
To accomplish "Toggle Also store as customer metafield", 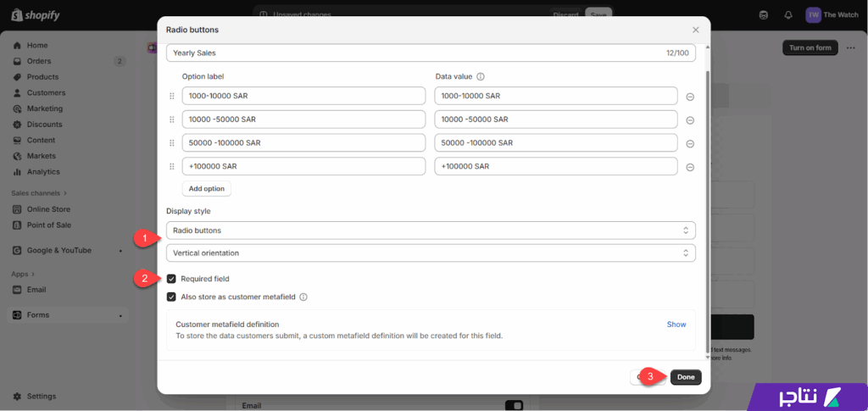I will coord(172,297).
